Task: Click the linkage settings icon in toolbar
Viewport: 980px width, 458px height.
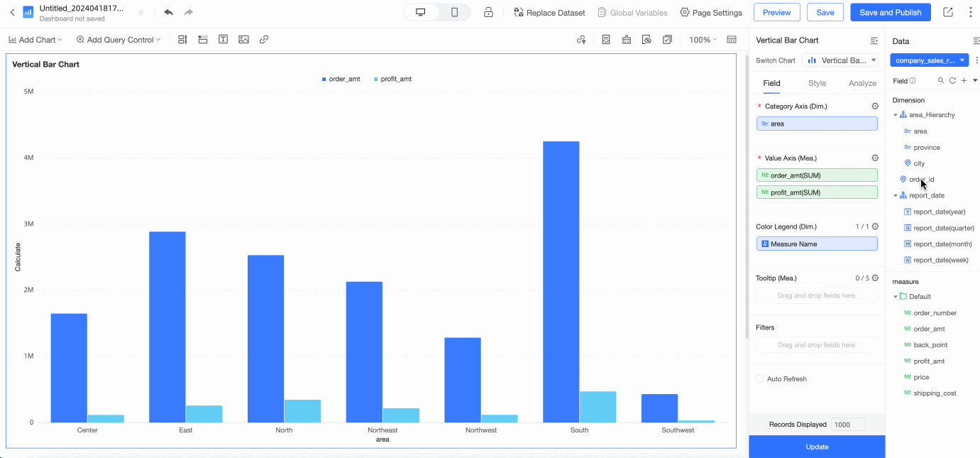Action: click(581, 40)
